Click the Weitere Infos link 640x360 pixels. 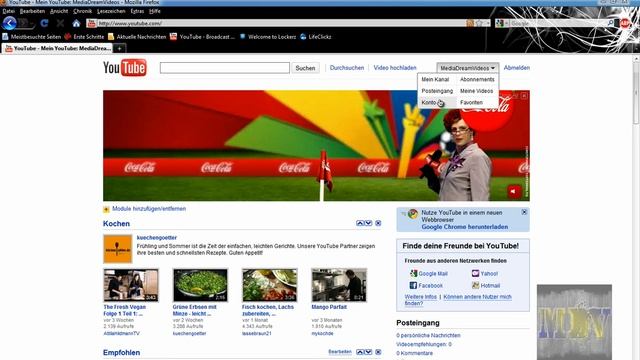pyautogui.click(x=420, y=297)
